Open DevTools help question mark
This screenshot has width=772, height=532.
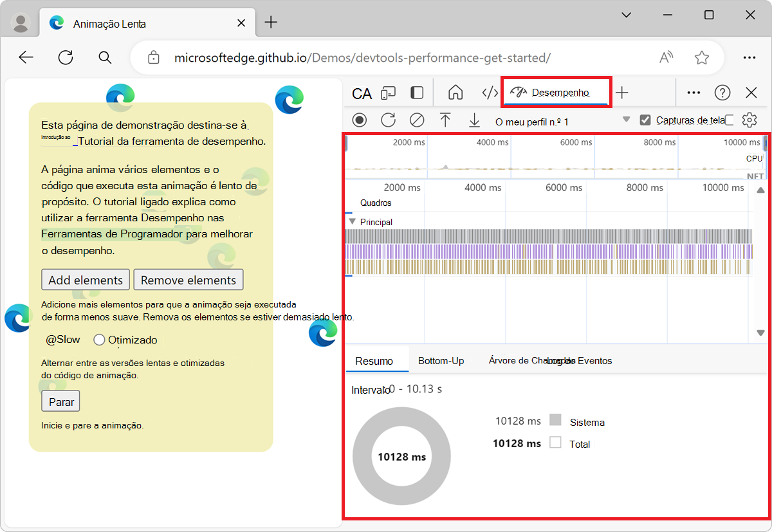coord(722,93)
